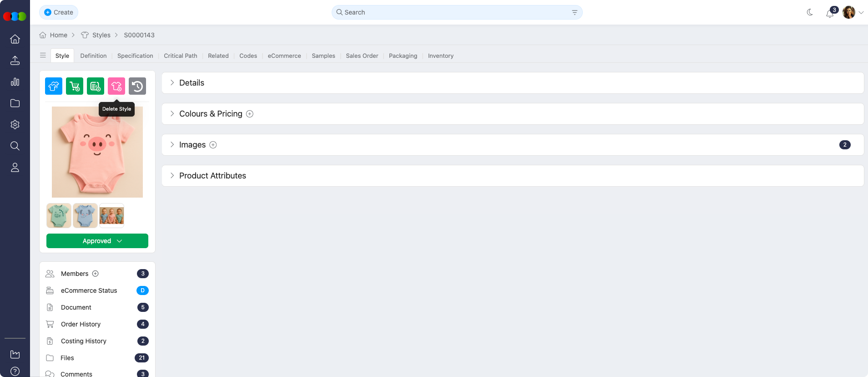Screen dimensions: 868x377
Task: Toggle the hamburger menu beside Style tab
Action: (x=43, y=56)
